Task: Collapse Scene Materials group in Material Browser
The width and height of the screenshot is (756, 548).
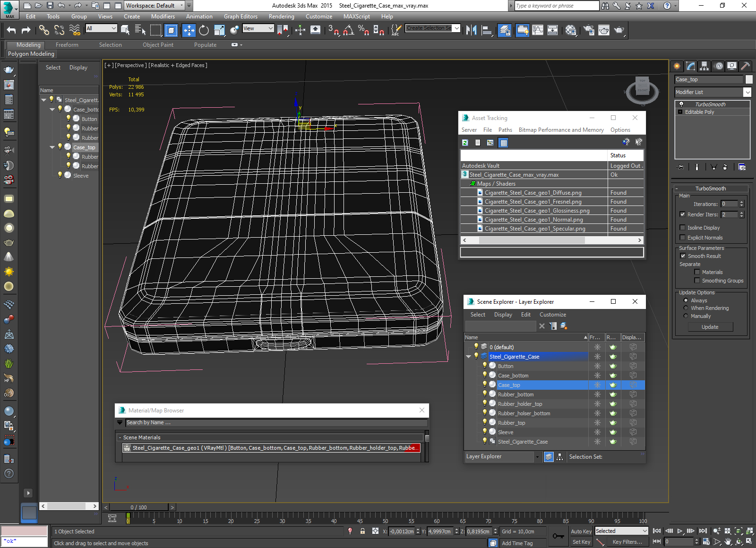Action: pyautogui.click(x=120, y=437)
